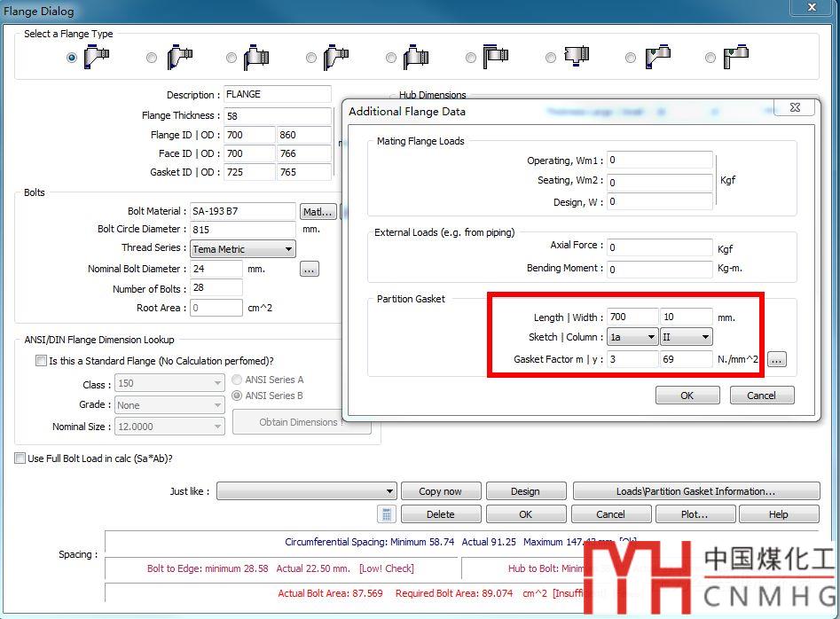Select the ninth flange type radio button
This screenshot has height=619, width=840.
(x=710, y=58)
